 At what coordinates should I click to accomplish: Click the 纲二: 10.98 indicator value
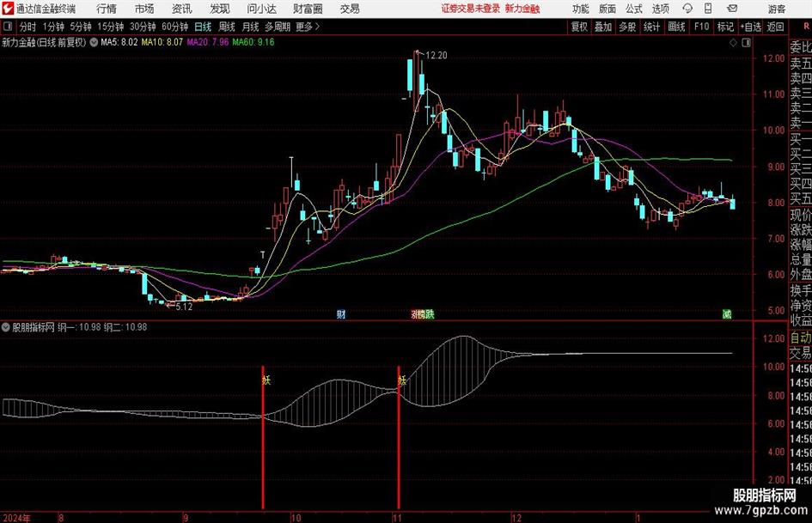125,327
